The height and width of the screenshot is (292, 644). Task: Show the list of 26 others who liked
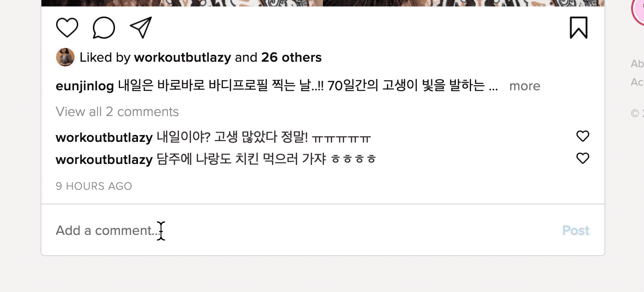291,58
